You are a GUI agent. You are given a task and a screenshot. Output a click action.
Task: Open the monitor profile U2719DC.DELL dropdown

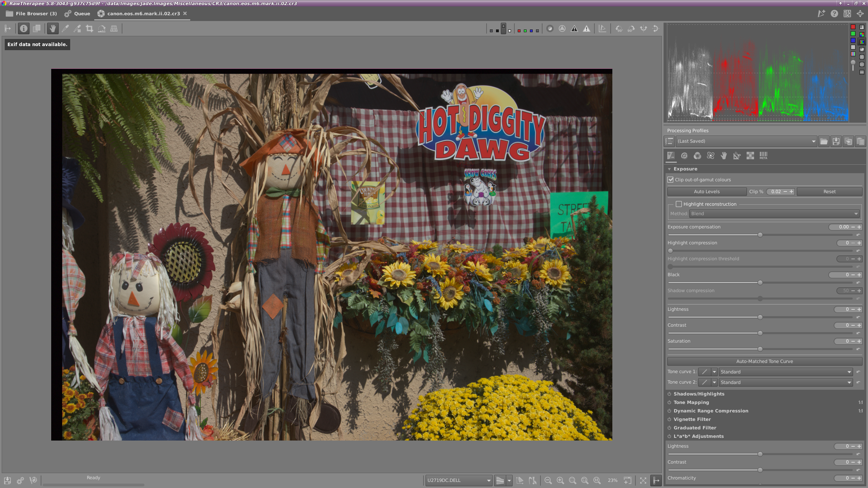pyautogui.click(x=459, y=481)
